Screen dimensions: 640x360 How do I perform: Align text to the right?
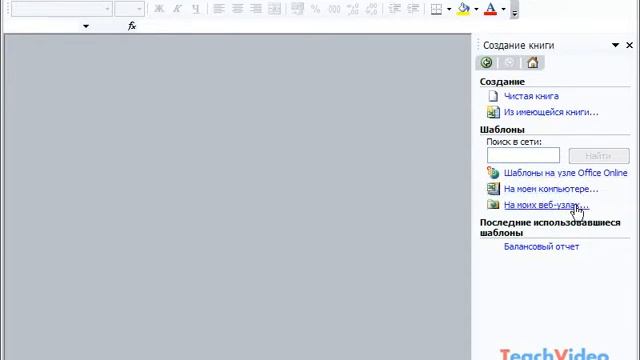pyautogui.click(x=256, y=9)
